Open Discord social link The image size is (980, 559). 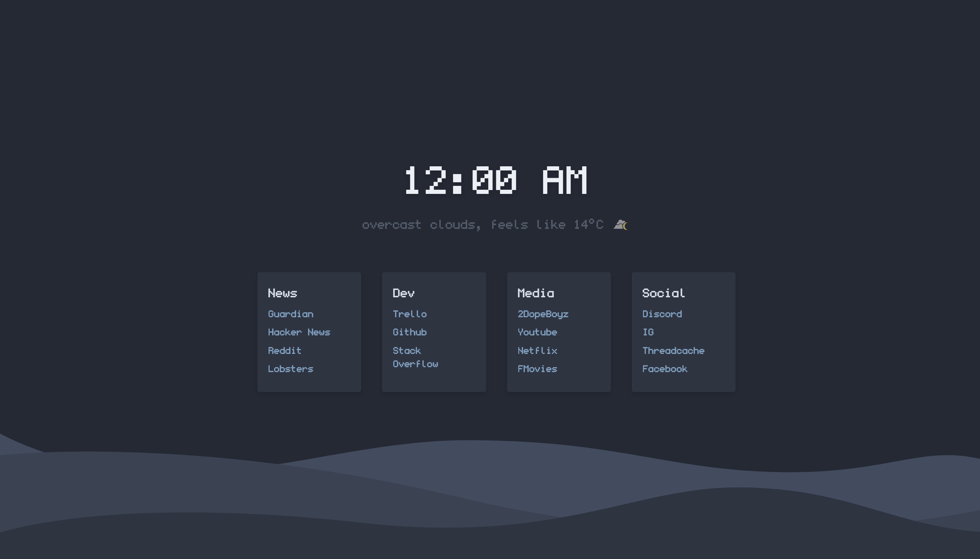pos(661,313)
